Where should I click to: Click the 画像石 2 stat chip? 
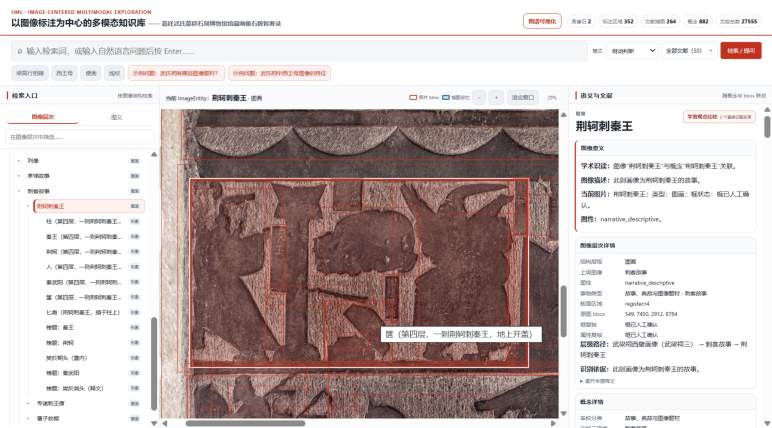pyautogui.click(x=581, y=21)
